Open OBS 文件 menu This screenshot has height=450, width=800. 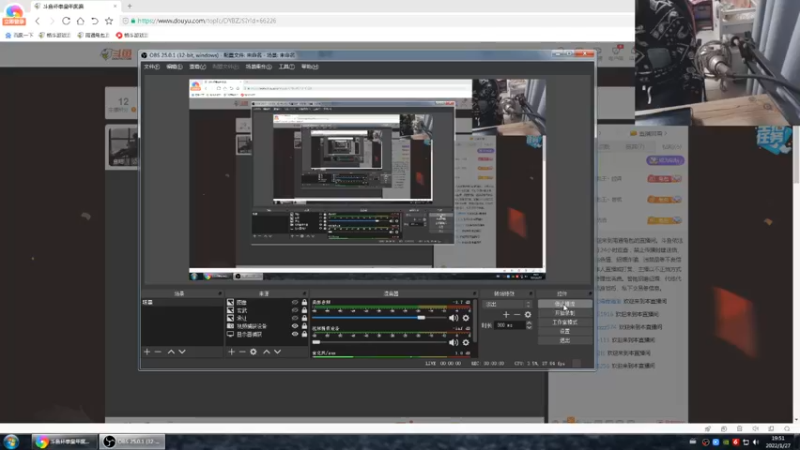tap(152, 67)
